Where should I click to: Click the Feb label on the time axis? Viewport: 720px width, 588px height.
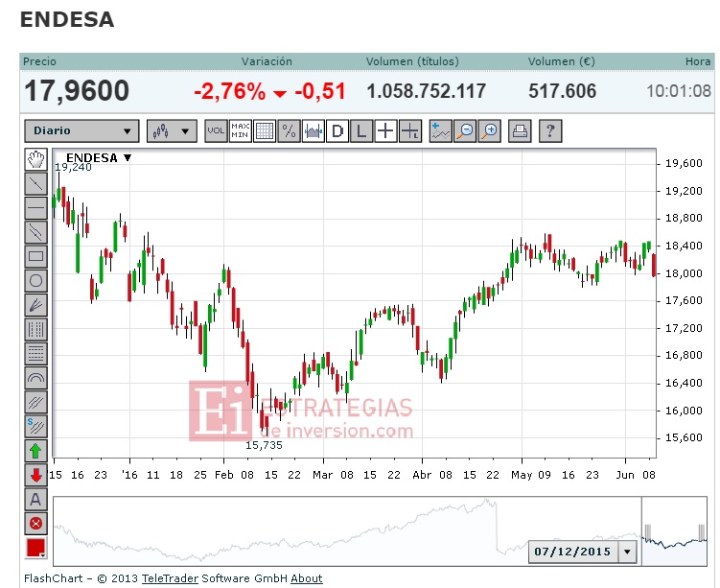[x=224, y=475]
